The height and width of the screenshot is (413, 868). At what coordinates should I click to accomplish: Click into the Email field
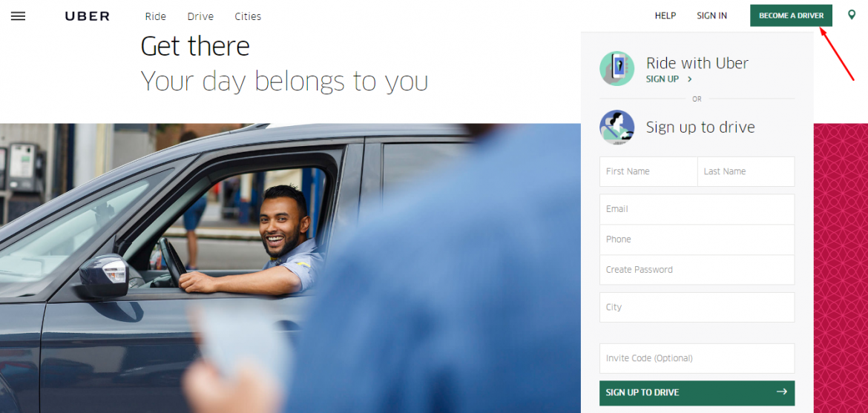click(697, 209)
